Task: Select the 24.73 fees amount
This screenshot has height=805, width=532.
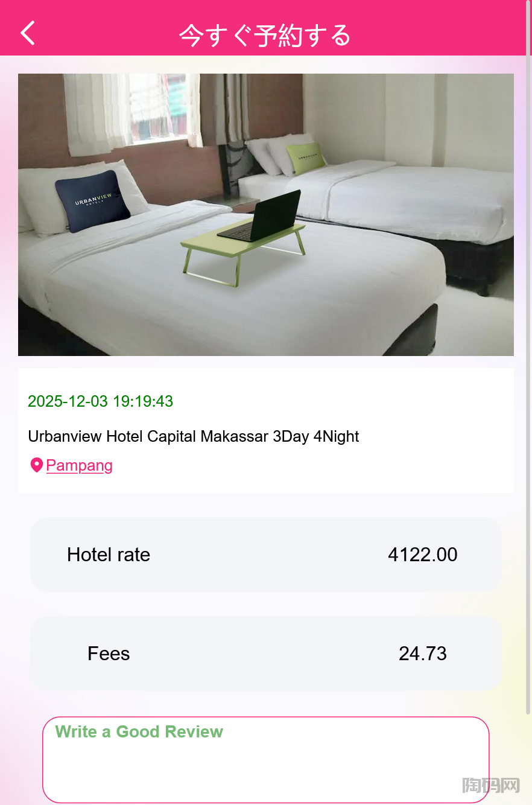Action: click(x=422, y=654)
